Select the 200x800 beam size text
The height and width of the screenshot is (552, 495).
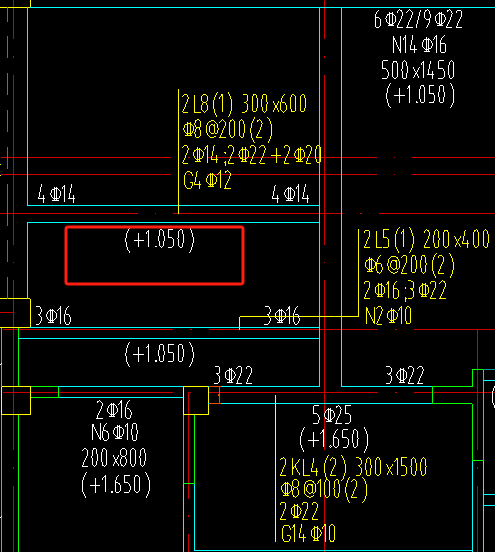[114, 457]
